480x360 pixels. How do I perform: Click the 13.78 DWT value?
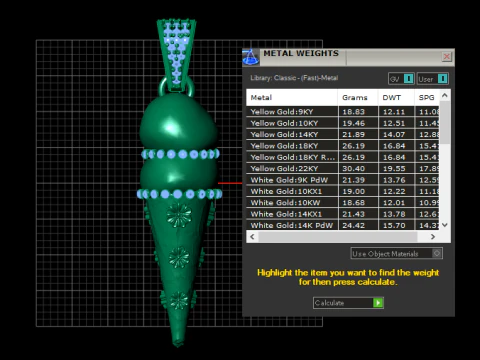click(394, 214)
